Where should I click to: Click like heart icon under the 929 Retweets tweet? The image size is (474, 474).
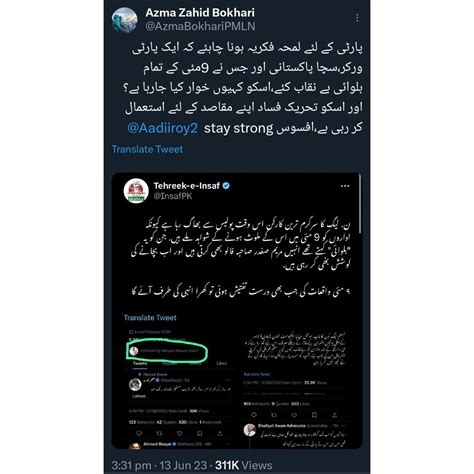click(x=294, y=415)
